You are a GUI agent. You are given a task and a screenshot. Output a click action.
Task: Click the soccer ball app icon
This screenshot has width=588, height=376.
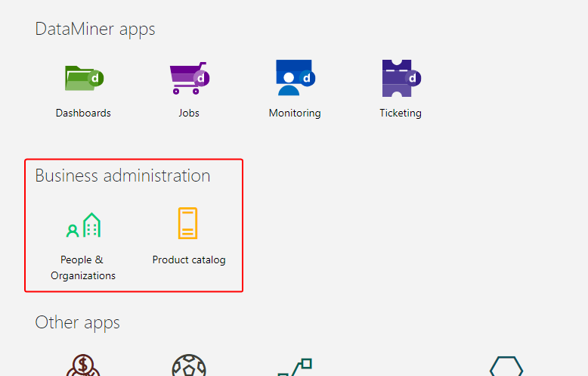click(x=189, y=365)
